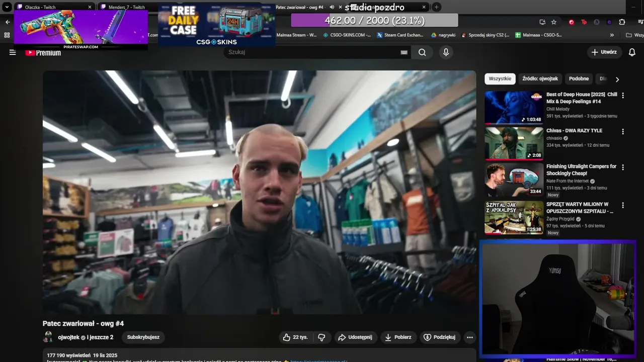Open ojwojtek channel name link
644x362 pixels.
point(68,337)
